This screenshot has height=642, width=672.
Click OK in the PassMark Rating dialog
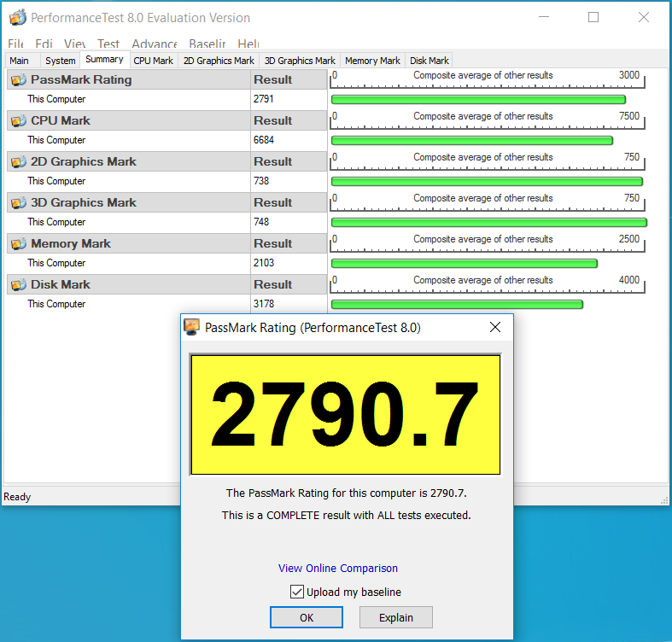307,617
